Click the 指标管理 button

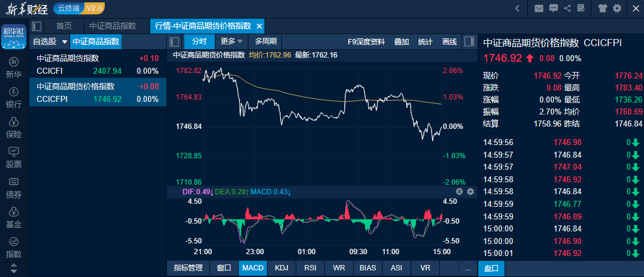point(188,267)
